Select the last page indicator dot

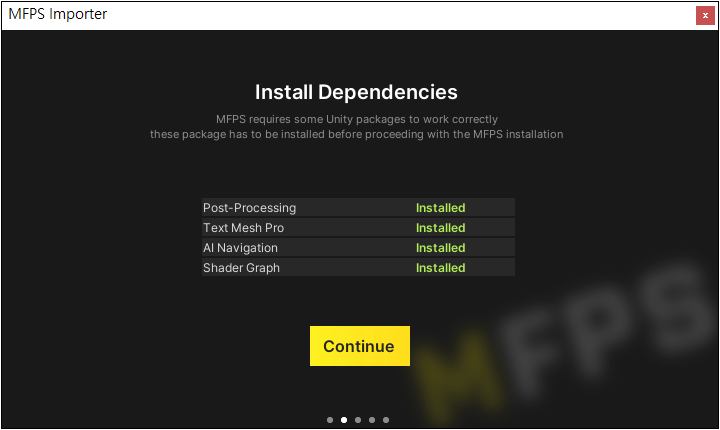tap(386, 420)
